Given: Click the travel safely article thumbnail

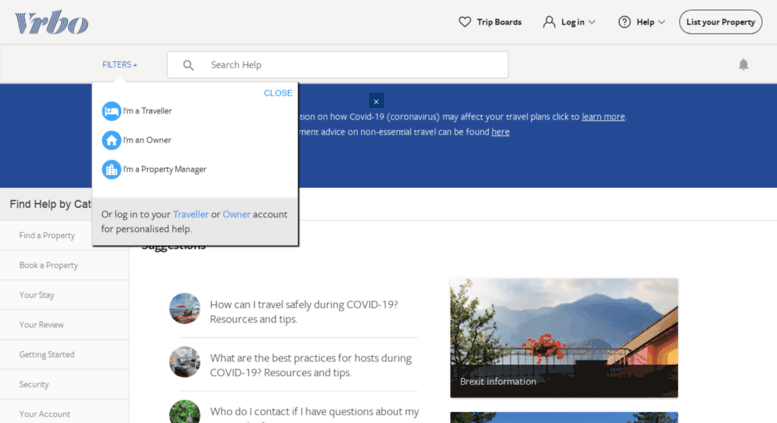Looking at the screenshot, I should (x=185, y=308).
